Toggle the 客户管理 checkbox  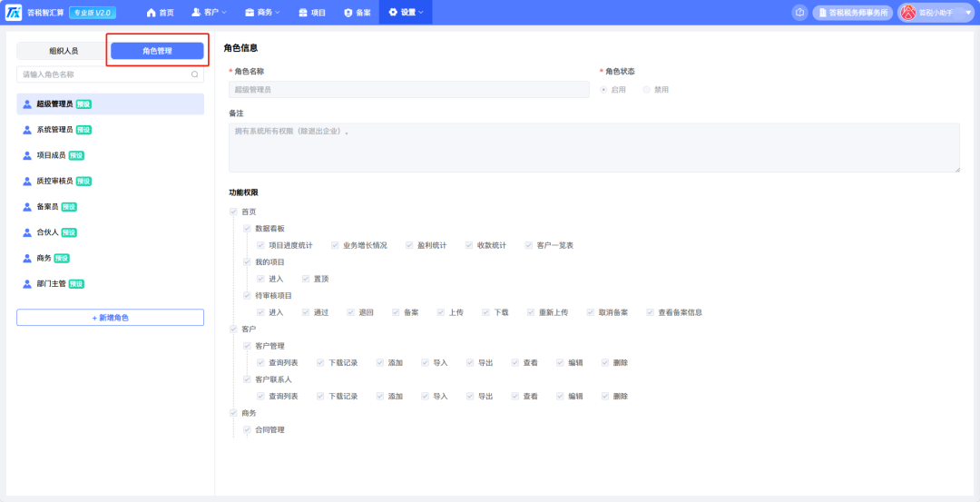click(x=248, y=346)
